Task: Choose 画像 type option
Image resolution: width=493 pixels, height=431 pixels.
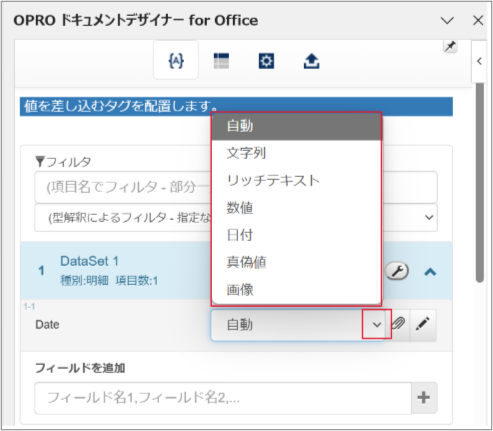Action: click(296, 290)
